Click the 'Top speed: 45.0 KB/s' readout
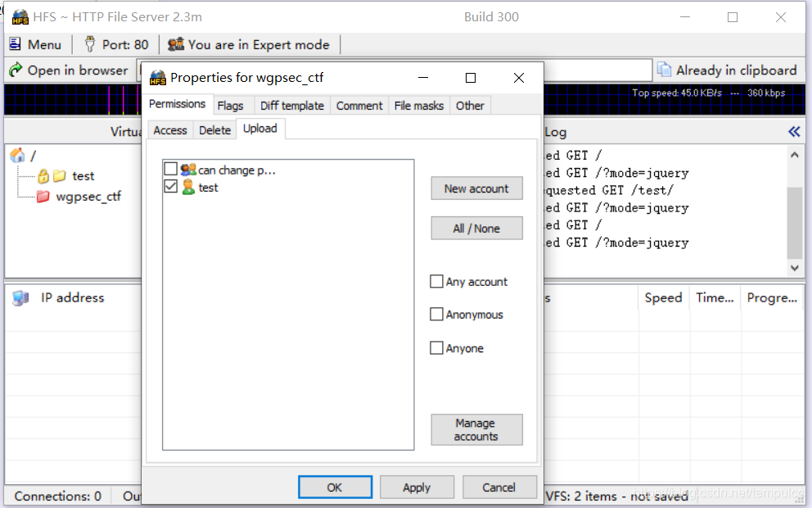The height and width of the screenshot is (508, 812). point(676,93)
